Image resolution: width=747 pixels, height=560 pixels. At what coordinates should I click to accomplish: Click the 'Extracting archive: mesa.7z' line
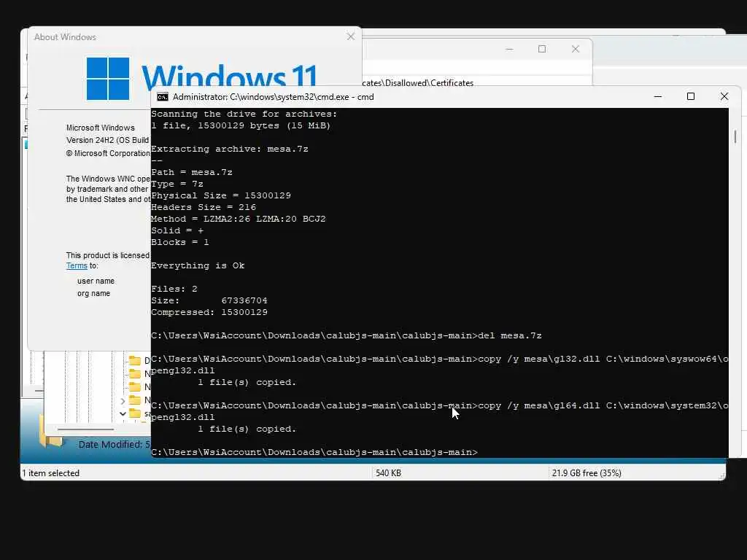click(x=230, y=149)
